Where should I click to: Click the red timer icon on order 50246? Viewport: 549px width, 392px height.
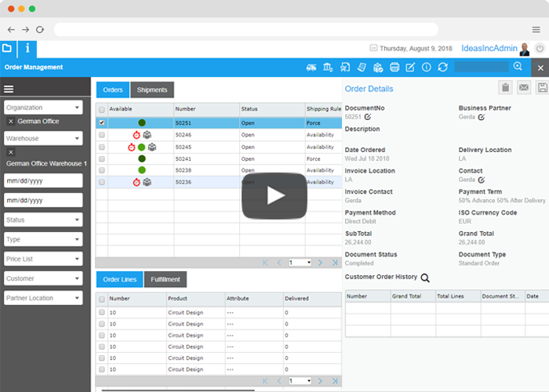click(x=136, y=135)
